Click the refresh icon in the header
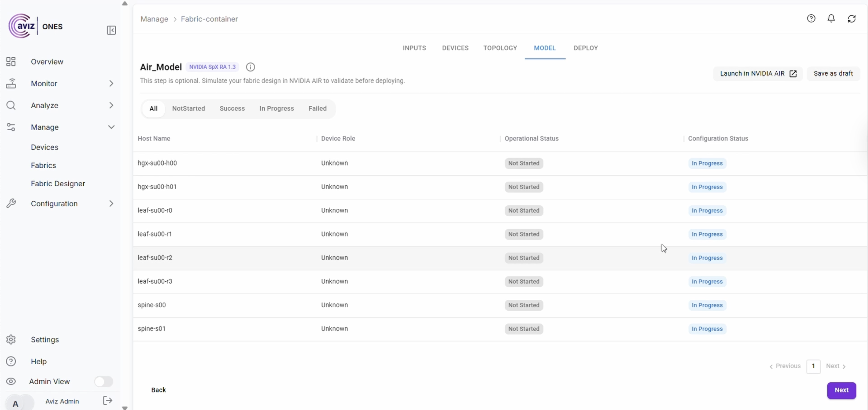 [x=852, y=19]
